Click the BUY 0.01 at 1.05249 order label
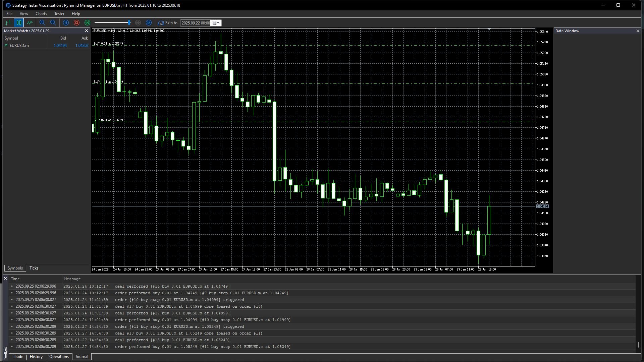This screenshot has height=362, width=644. pyautogui.click(x=108, y=44)
